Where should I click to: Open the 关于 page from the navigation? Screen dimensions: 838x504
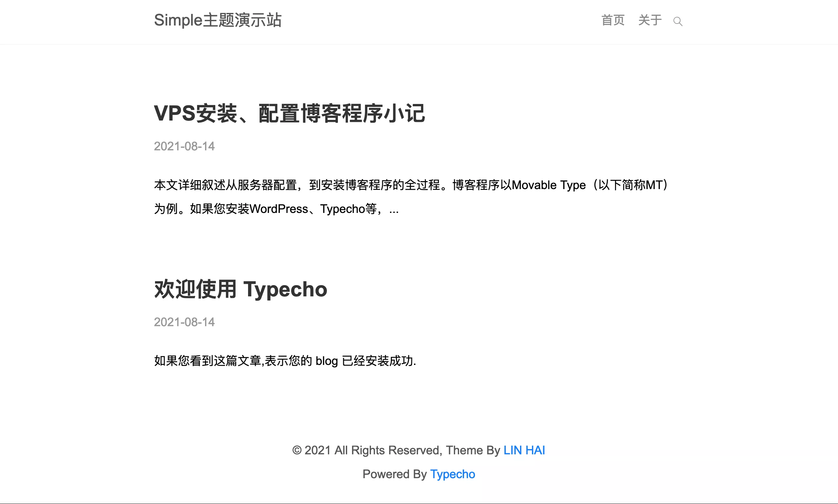point(650,21)
